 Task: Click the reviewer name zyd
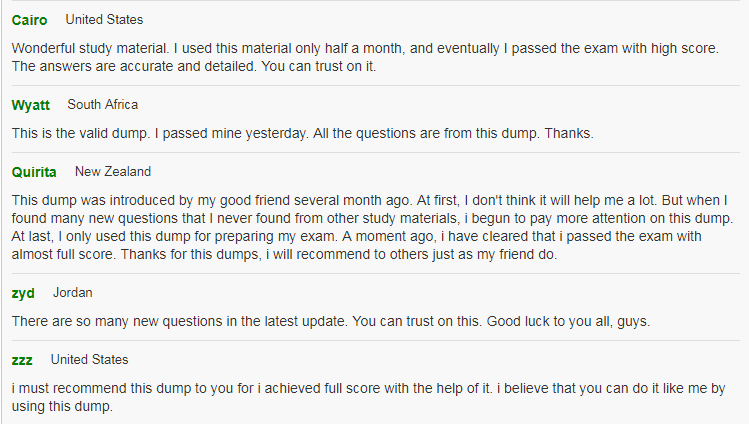(x=23, y=293)
